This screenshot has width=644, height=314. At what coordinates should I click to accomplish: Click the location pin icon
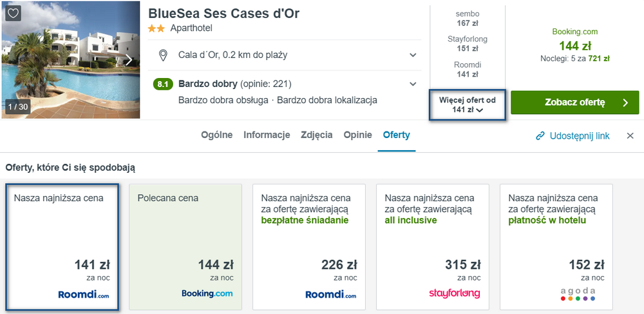click(163, 55)
